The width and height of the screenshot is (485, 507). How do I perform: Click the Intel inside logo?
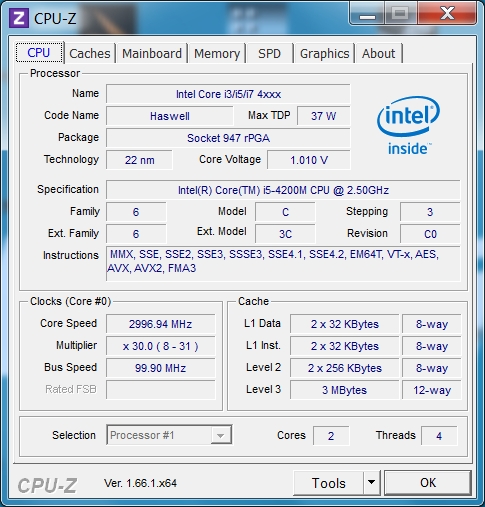click(408, 125)
